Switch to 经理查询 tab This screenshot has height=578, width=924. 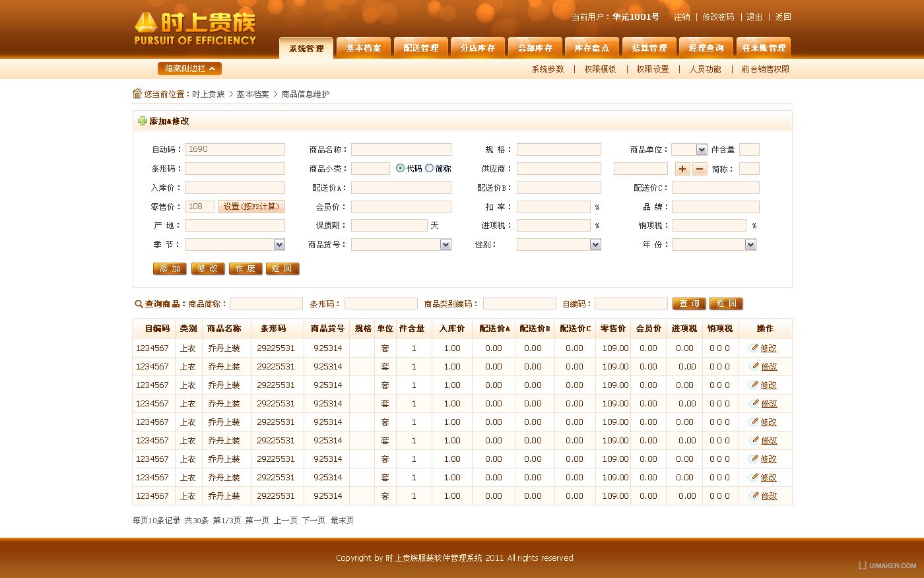[706, 48]
